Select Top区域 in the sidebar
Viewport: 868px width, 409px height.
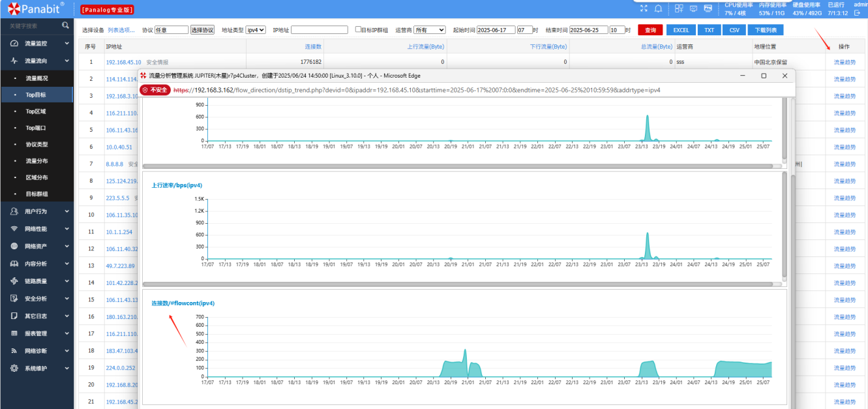pyautogui.click(x=36, y=112)
